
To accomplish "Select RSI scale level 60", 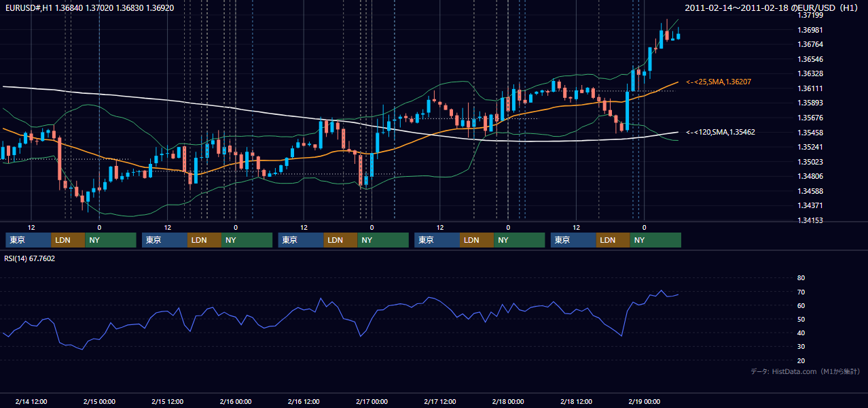I will pyautogui.click(x=801, y=305).
